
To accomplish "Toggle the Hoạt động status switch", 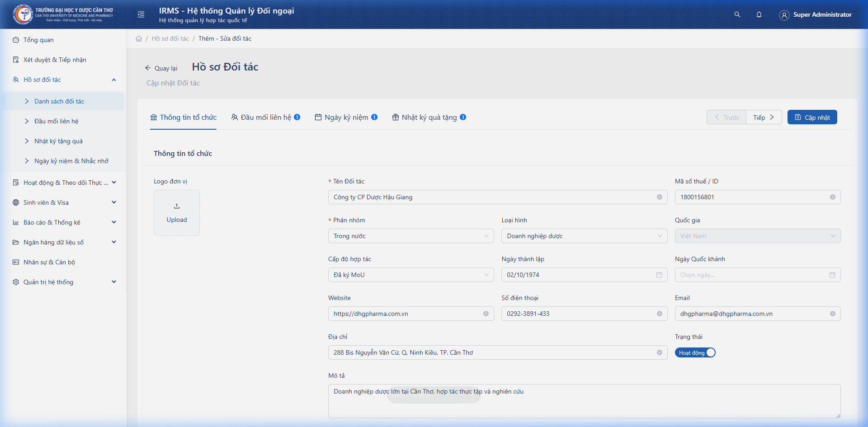I will (695, 352).
